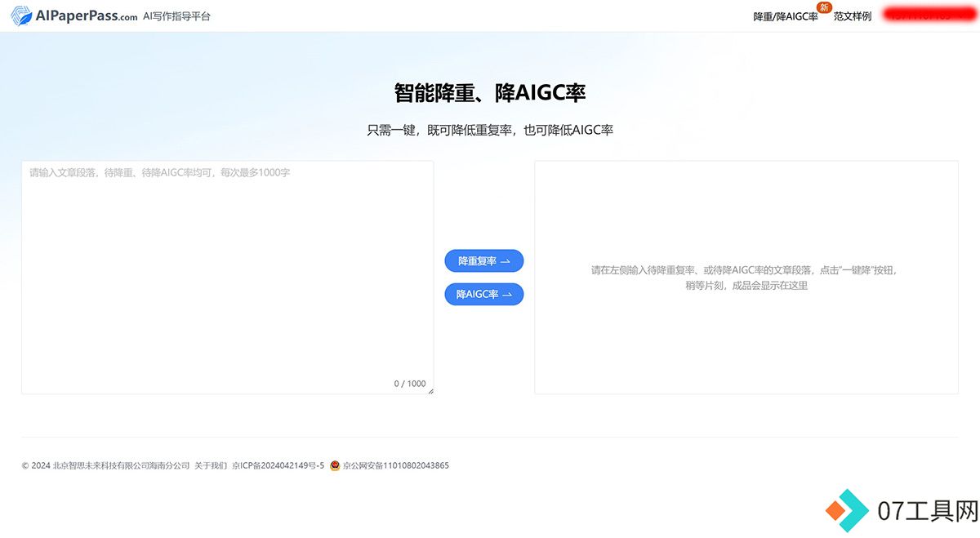980x538 pixels.
Task: Click the 智能降重、降AIGC率 heading
Action: (x=490, y=93)
